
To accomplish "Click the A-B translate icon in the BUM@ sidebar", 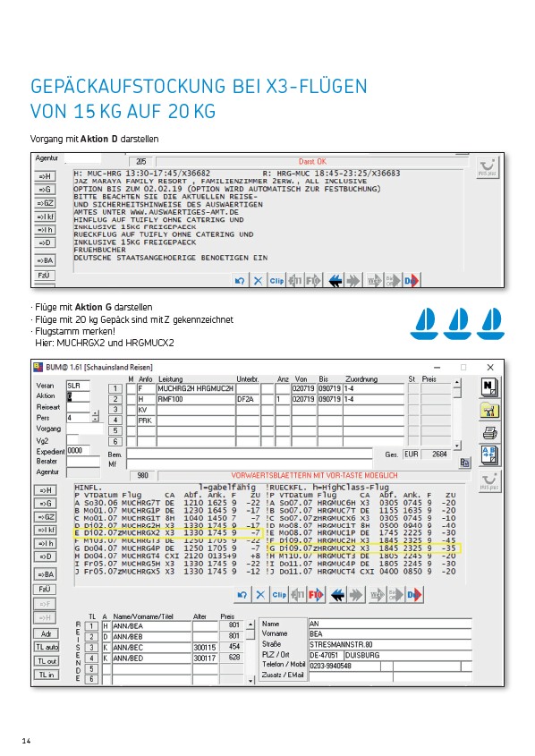I will point(489,455).
